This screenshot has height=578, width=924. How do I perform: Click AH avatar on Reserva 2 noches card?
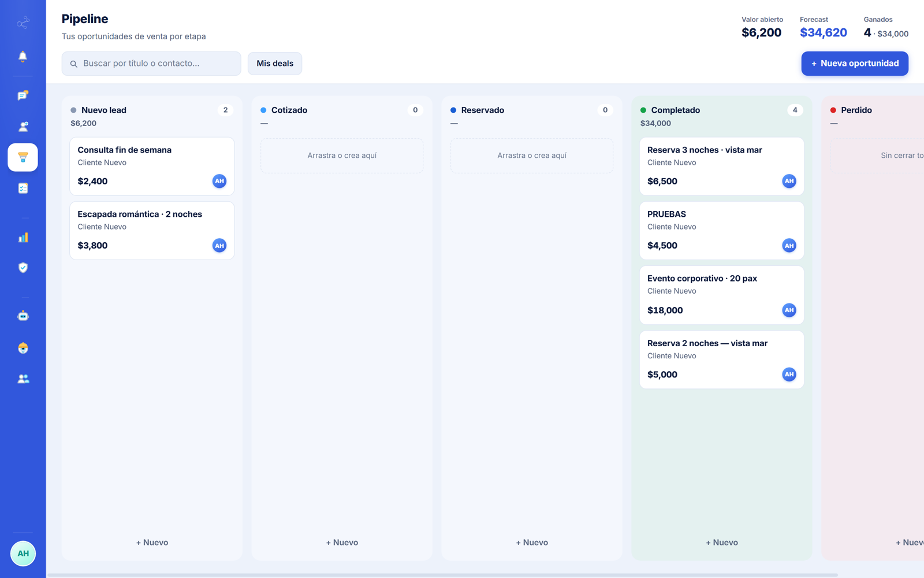[x=789, y=375]
